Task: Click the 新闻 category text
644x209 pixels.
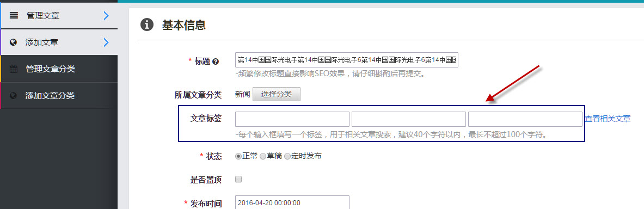Action: click(242, 95)
